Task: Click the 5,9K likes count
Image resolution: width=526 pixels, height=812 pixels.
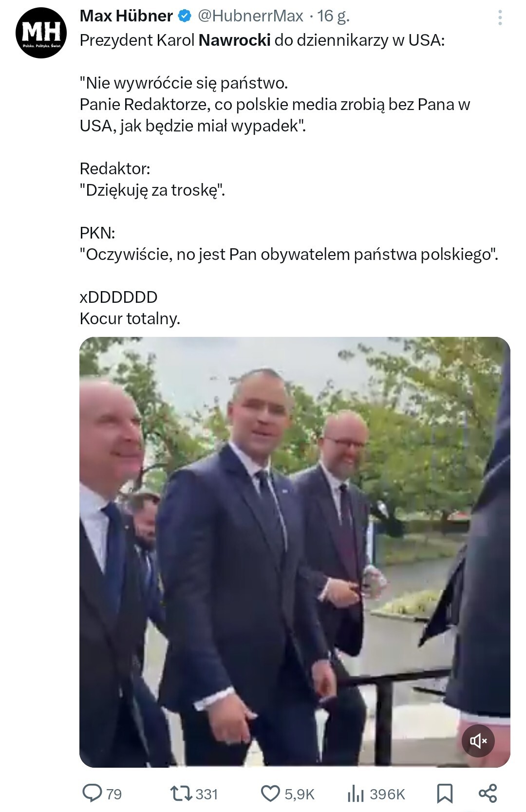Action: tap(300, 794)
